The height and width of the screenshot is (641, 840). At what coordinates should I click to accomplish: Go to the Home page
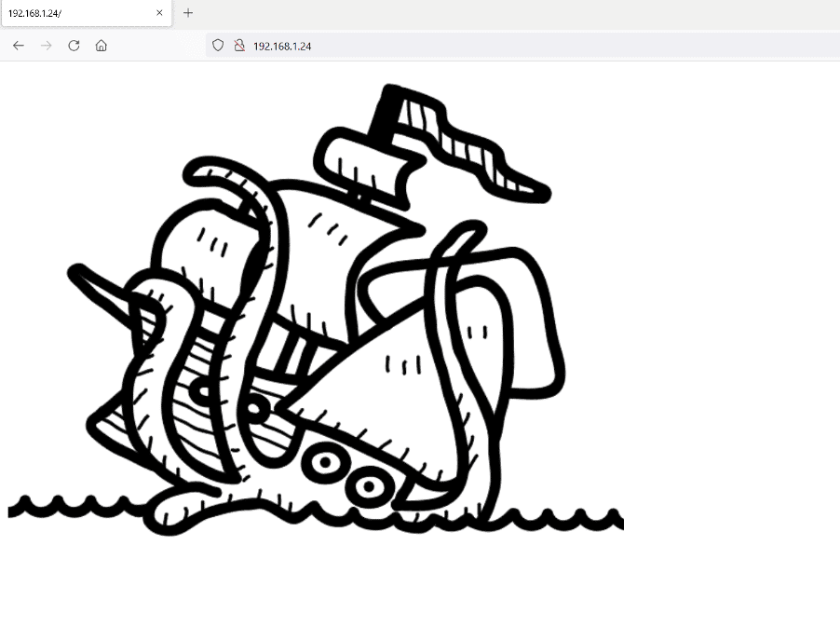coord(101,46)
